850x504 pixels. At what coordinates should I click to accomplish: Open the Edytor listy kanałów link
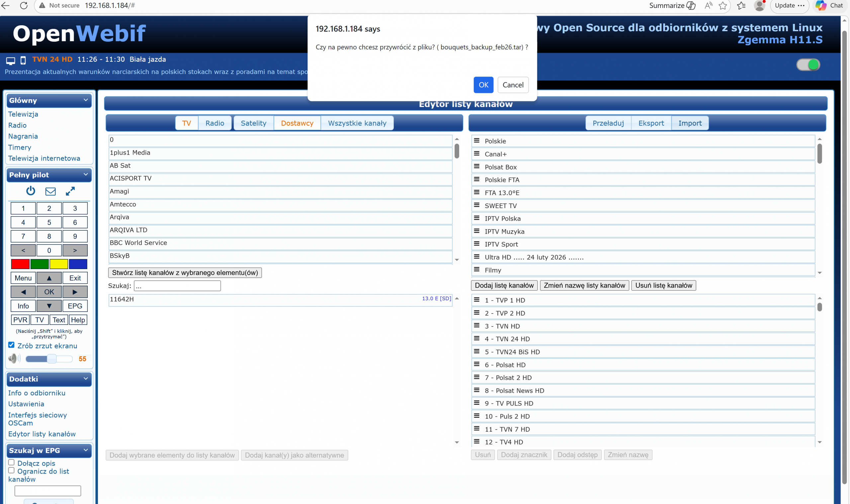42,434
